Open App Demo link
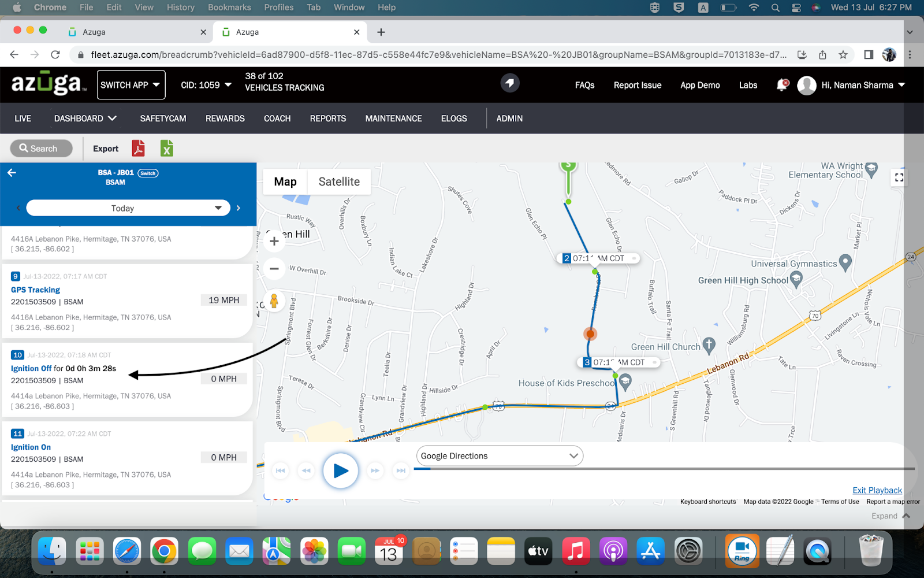924x578 pixels. 700,85
